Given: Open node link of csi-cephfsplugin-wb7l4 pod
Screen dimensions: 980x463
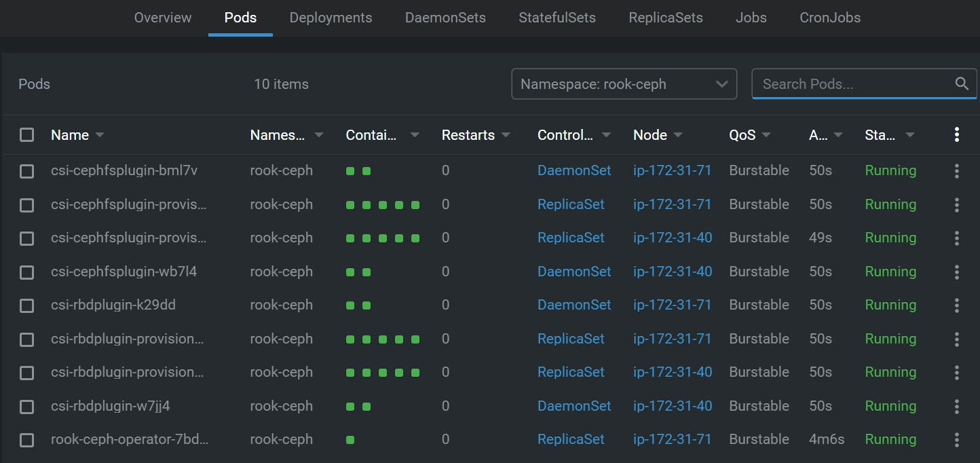Looking at the screenshot, I should (673, 272).
